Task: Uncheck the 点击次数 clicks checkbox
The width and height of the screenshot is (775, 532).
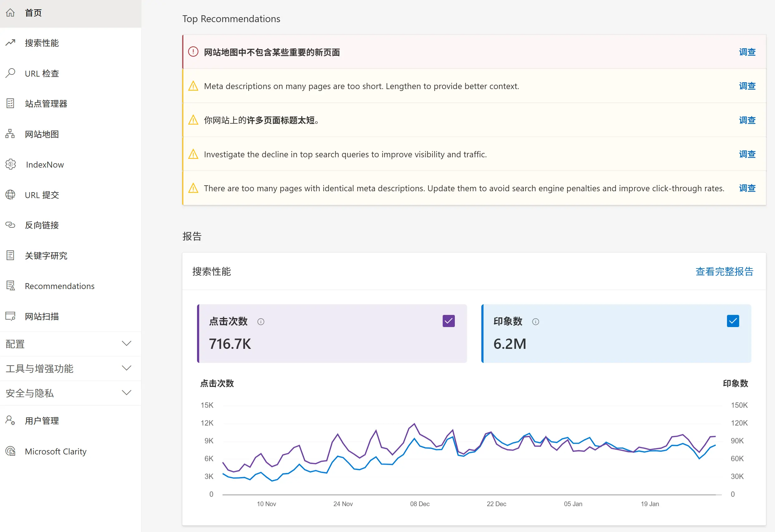Action: coord(449,321)
